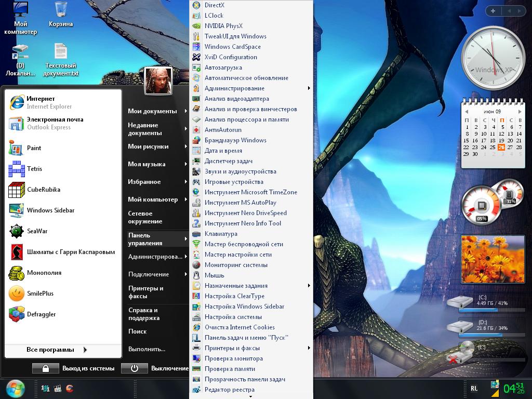Expand Администрирование submenu in list
Image resolution: width=532 pixels, height=399 pixels.
tap(251, 88)
